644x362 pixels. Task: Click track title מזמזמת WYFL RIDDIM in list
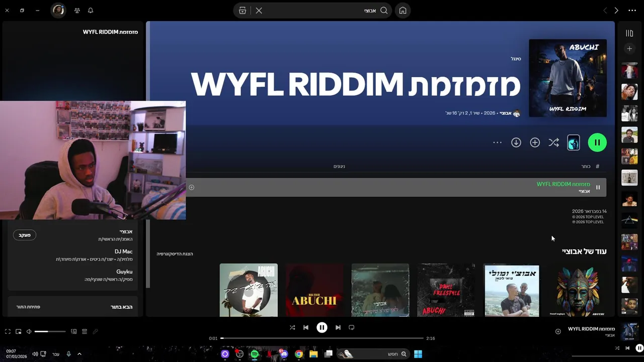coord(563,184)
